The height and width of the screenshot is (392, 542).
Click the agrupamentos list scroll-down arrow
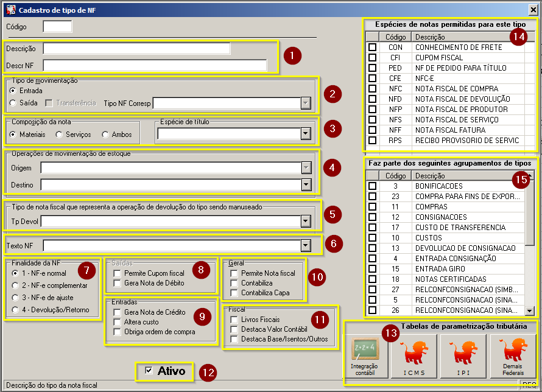(530, 310)
